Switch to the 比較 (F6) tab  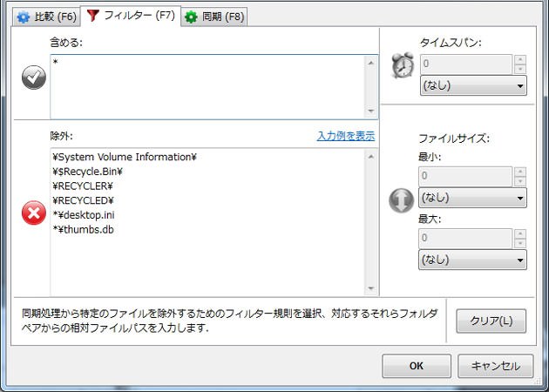(x=47, y=17)
